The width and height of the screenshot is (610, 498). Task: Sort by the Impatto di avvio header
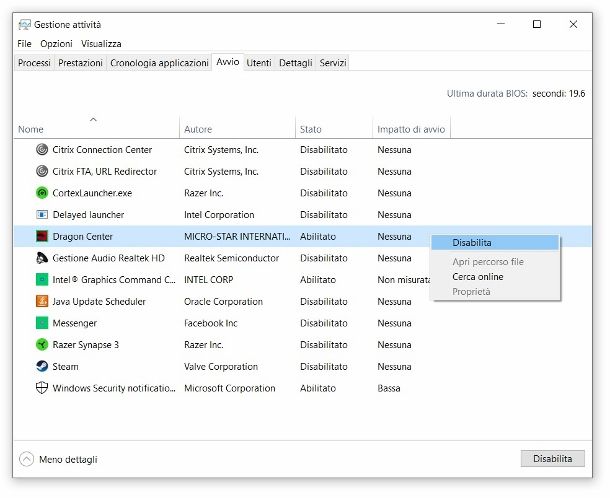pyautogui.click(x=411, y=129)
